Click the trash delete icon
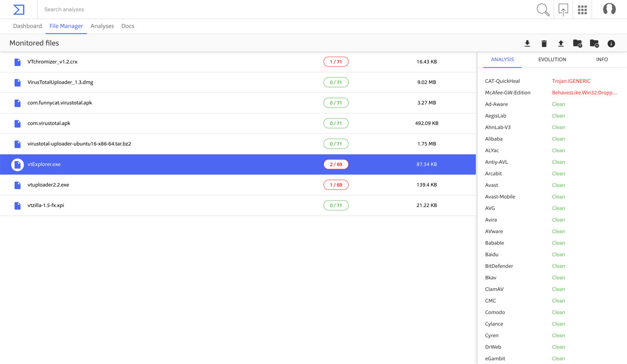The image size is (627, 364). coord(544,44)
